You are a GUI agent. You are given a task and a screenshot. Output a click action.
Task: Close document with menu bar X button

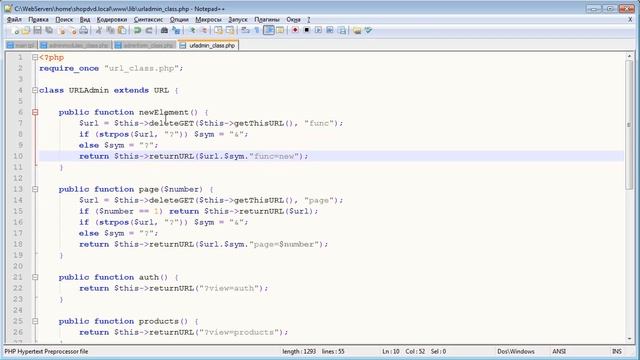(x=630, y=19)
